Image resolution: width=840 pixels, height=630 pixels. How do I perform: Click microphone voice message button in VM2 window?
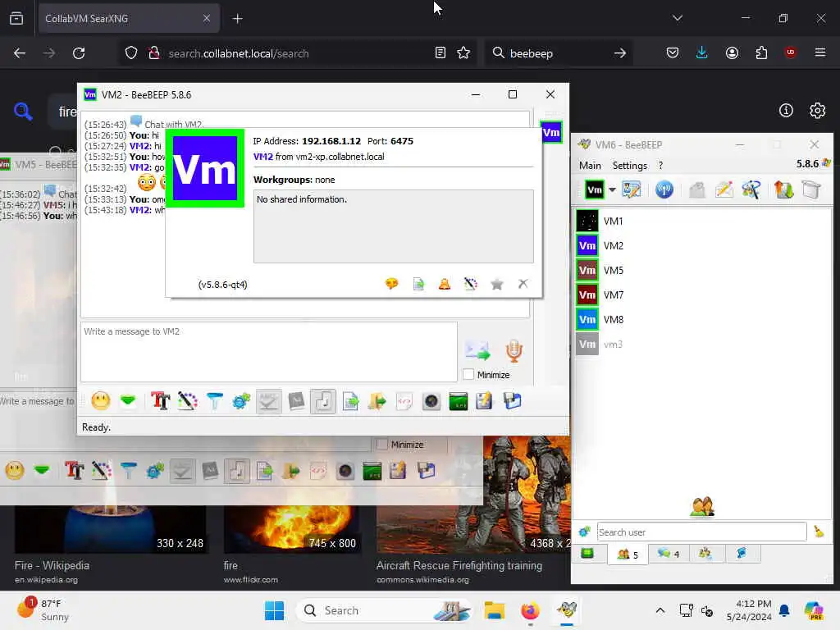(x=514, y=351)
